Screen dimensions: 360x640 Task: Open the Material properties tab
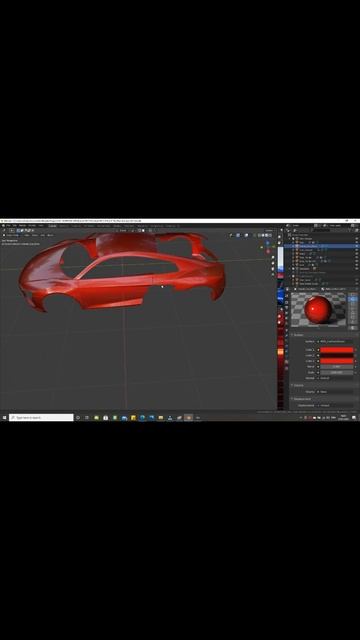coord(287,362)
